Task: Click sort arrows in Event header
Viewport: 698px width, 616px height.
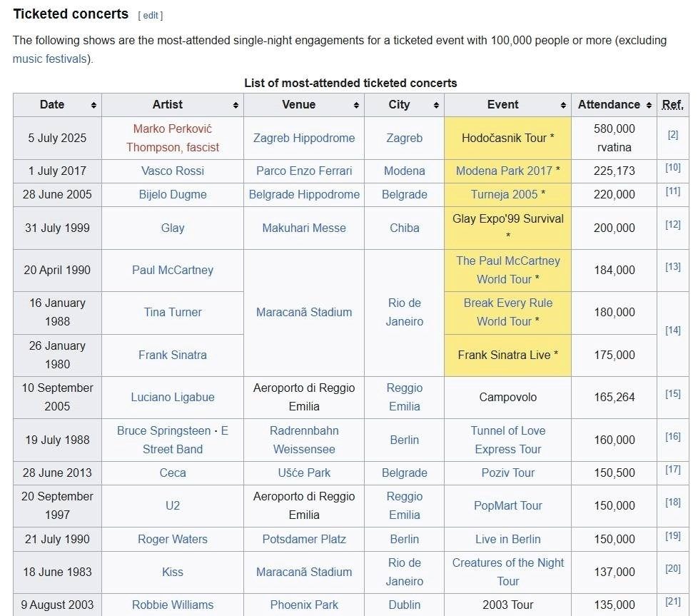Action: tap(563, 105)
